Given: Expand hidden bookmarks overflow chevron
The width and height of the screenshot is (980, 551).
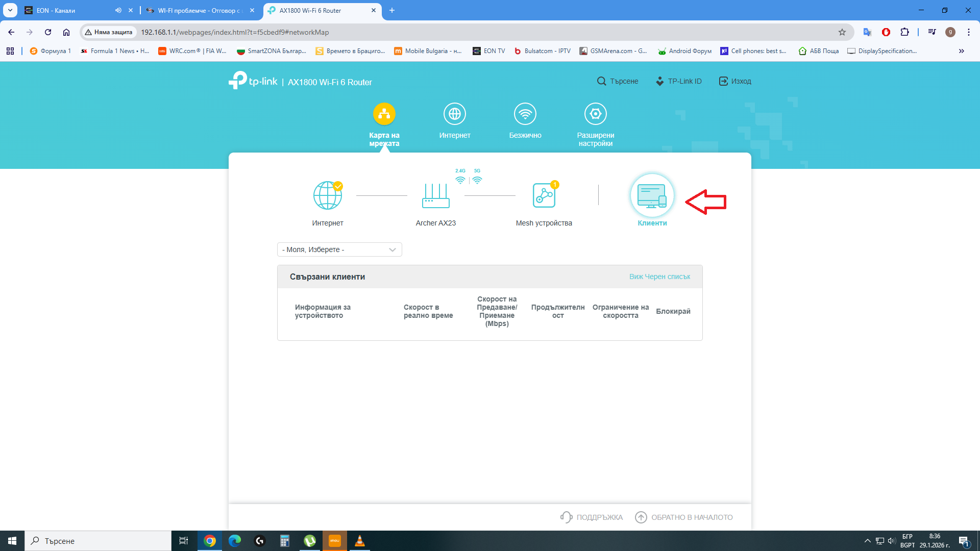Looking at the screenshot, I should click(x=962, y=51).
